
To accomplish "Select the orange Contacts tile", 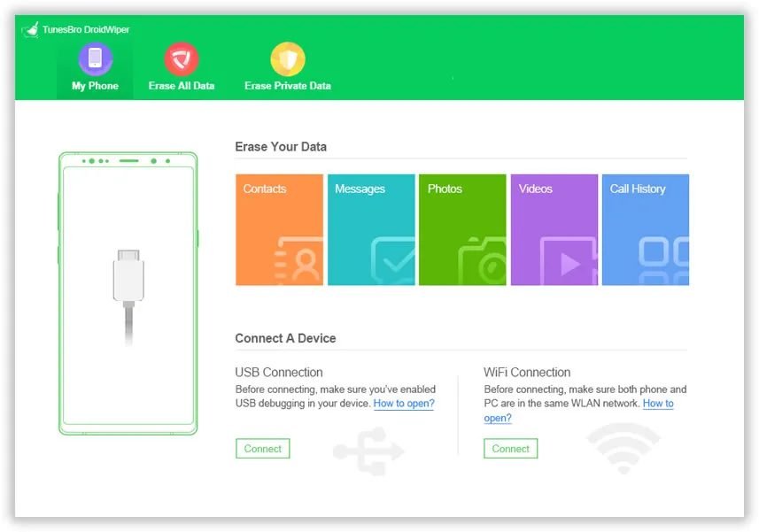I will coord(279,230).
